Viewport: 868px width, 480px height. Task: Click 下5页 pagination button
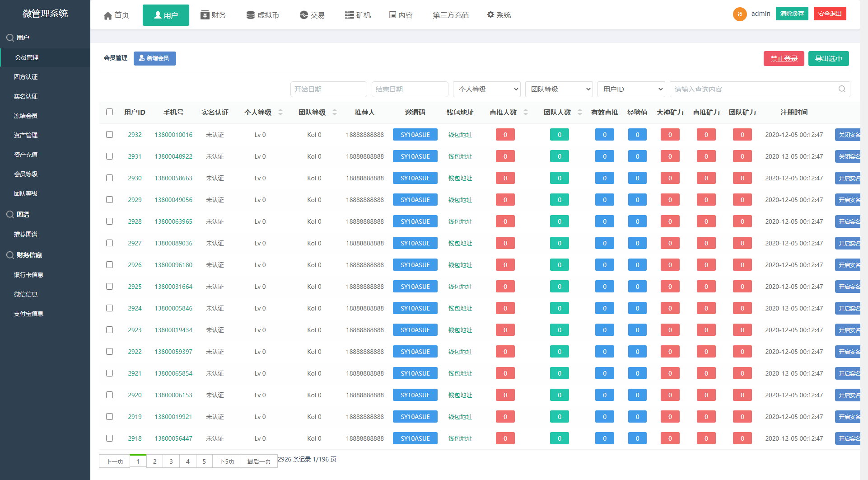click(x=227, y=461)
